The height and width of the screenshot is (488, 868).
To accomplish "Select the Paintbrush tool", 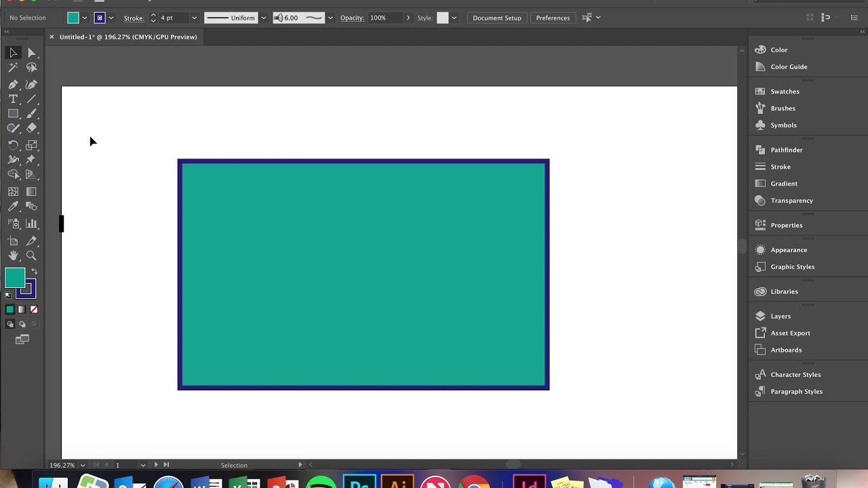I will point(31,114).
